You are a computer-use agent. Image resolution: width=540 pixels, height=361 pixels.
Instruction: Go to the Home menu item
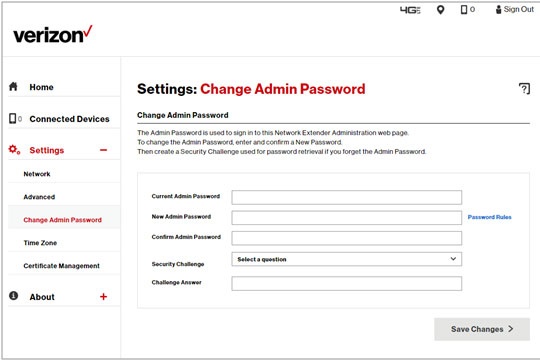(x=41, y=87)
